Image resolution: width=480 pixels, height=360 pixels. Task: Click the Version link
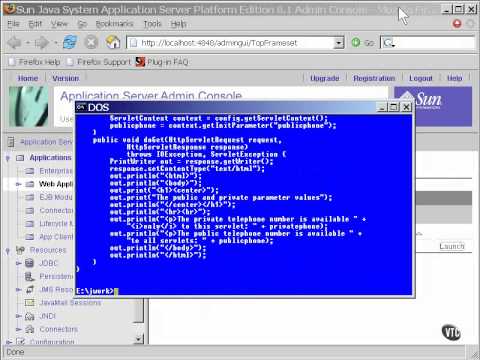click(x=66, y=78)
